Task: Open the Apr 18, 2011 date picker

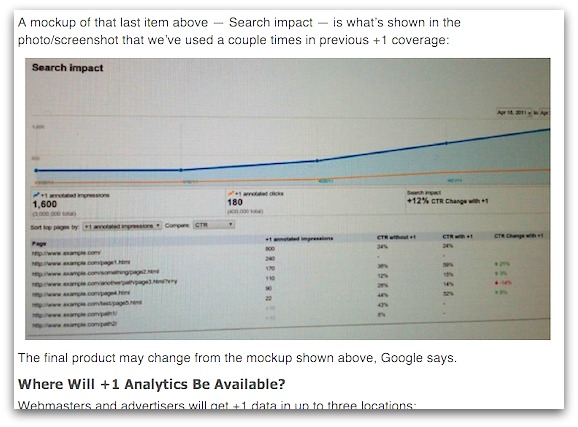Action: pos(514,112)
